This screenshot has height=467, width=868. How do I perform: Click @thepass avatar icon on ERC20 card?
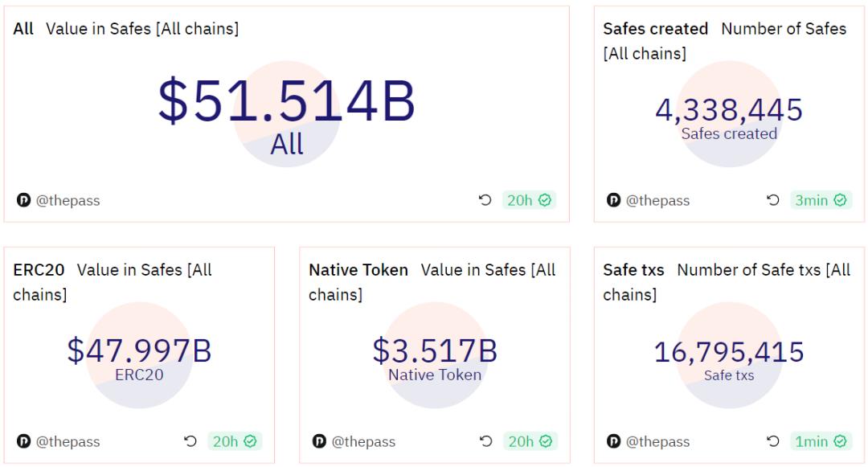coord(23,441)
